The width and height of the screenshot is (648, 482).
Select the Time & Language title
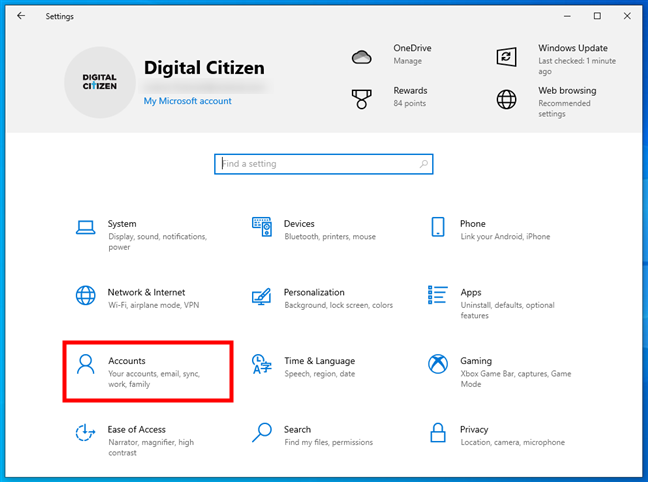(x=319, y=361)
